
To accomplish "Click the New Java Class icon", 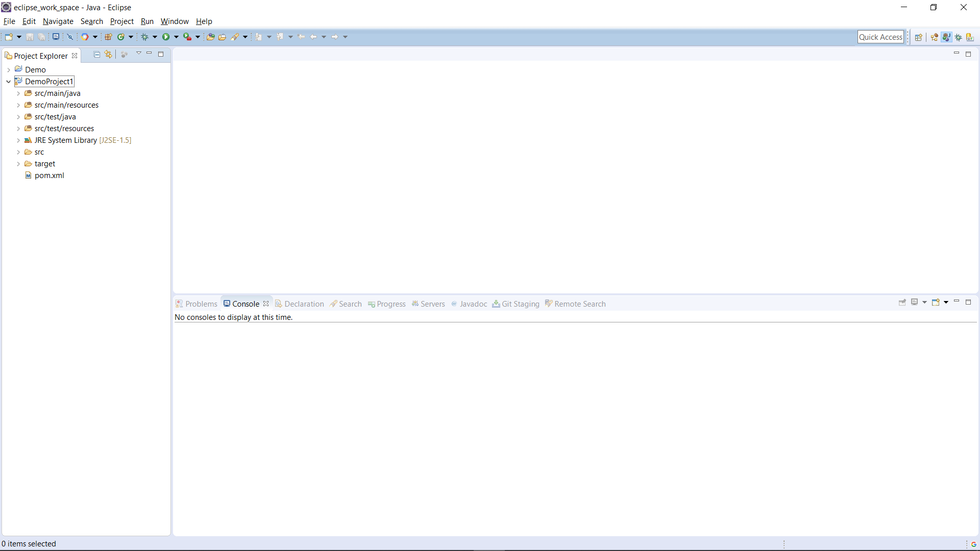I will click(x=121, y=37).
